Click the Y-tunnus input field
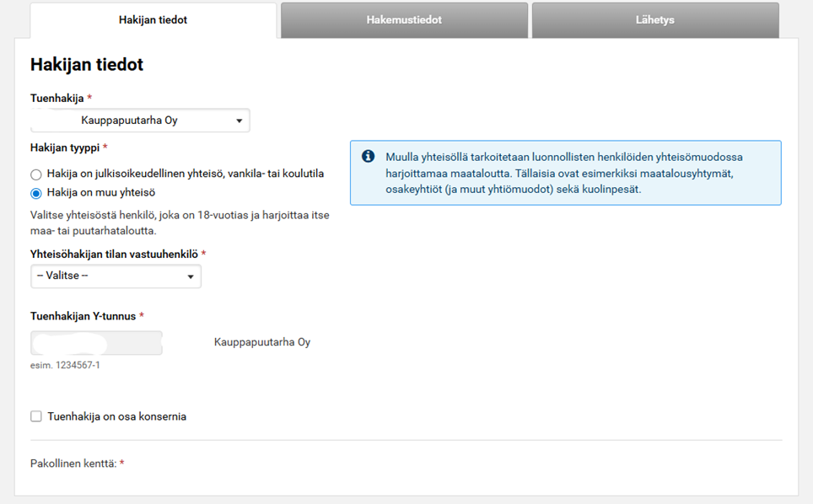813x504 pixels. click(x=96, y=343)
